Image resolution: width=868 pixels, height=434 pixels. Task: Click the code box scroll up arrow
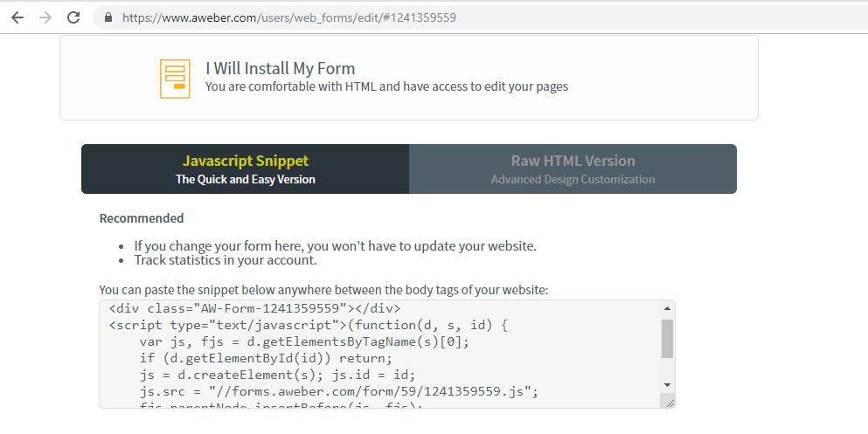point(667,308)
